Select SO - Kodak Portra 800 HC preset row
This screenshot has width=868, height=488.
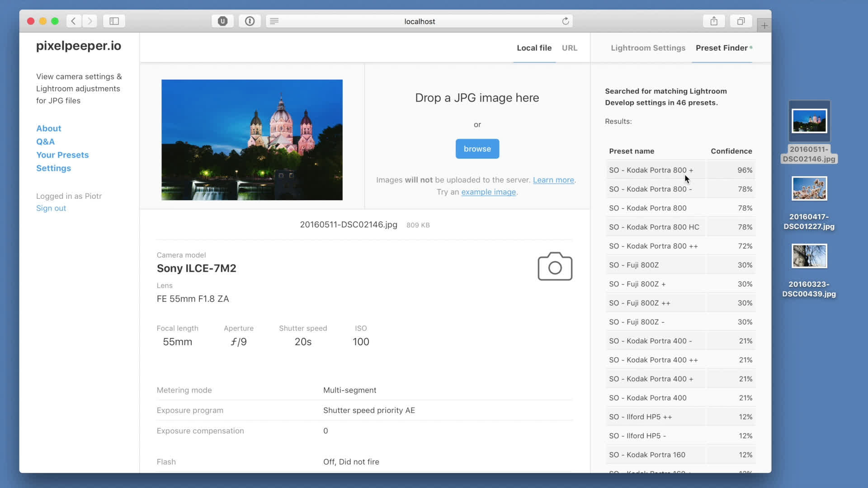654,227
